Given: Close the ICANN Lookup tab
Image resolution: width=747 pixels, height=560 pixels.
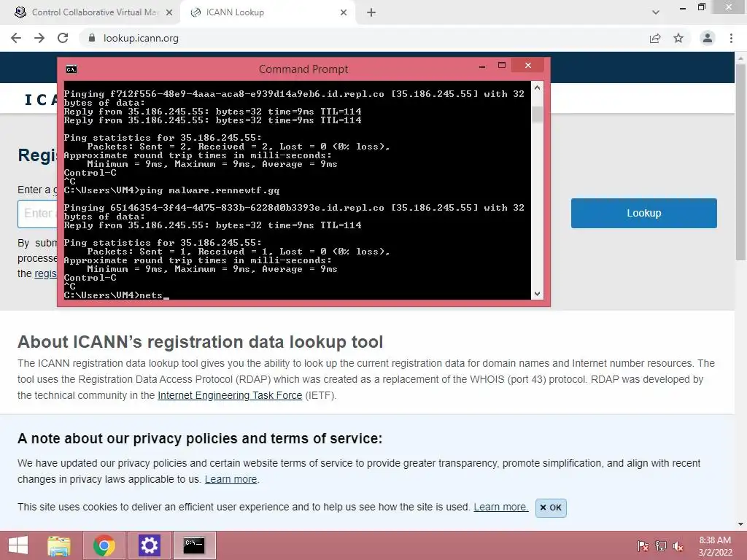Looking at the screenshot, I should [x=344, y=12].
